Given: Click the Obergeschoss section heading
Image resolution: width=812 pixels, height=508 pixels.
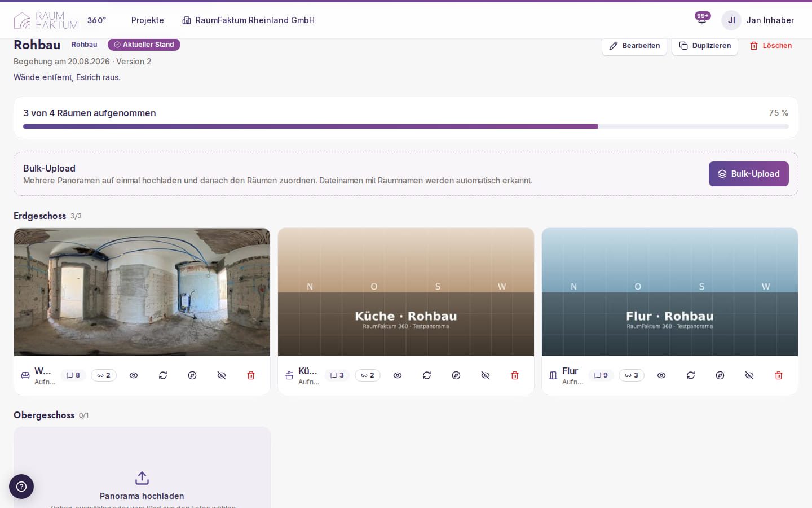Looking at the screenshot, I should pyautogui.click(x=44, y=415).
